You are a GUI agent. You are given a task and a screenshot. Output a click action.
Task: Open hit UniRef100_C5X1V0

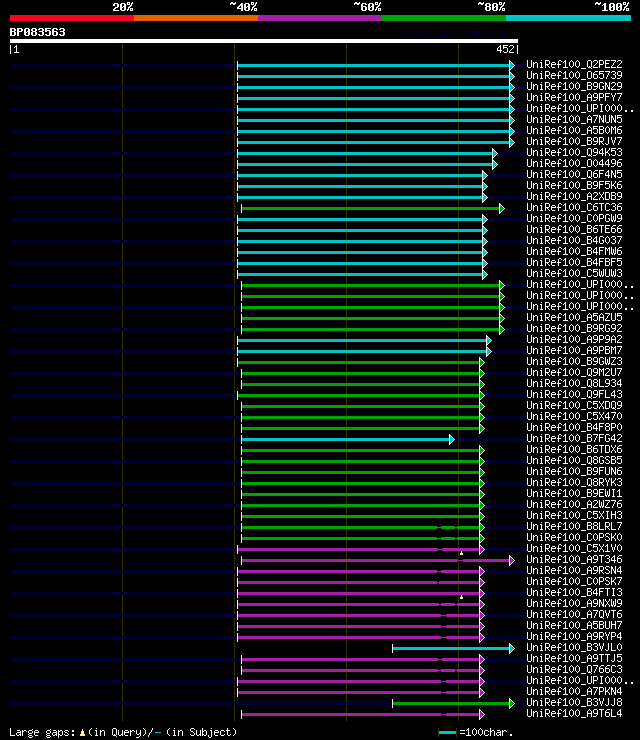click(x=574, y=548)
